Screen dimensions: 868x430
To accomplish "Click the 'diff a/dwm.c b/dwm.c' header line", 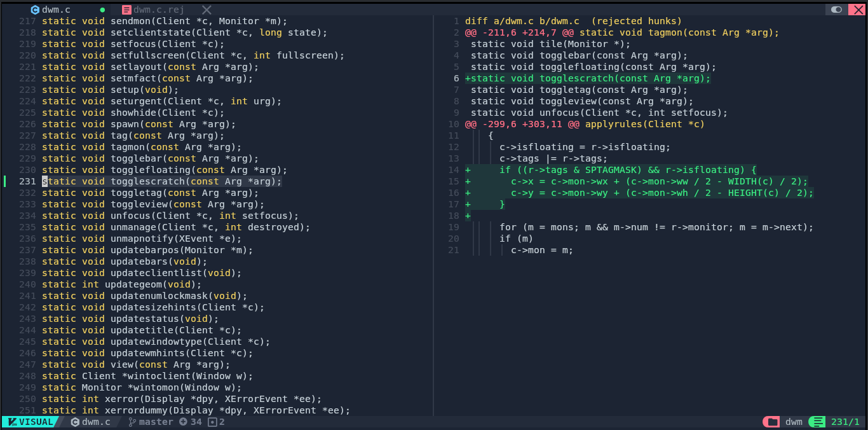I will (573, 21).
